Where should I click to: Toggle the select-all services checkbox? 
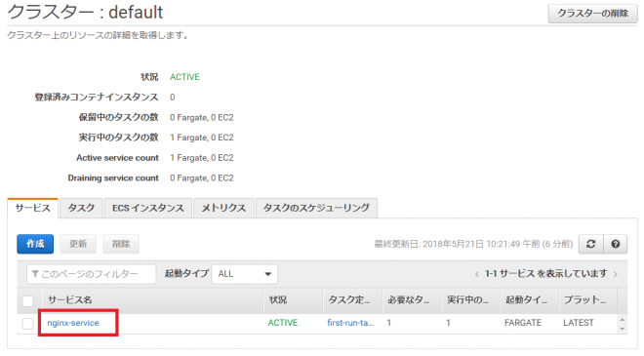27,301
